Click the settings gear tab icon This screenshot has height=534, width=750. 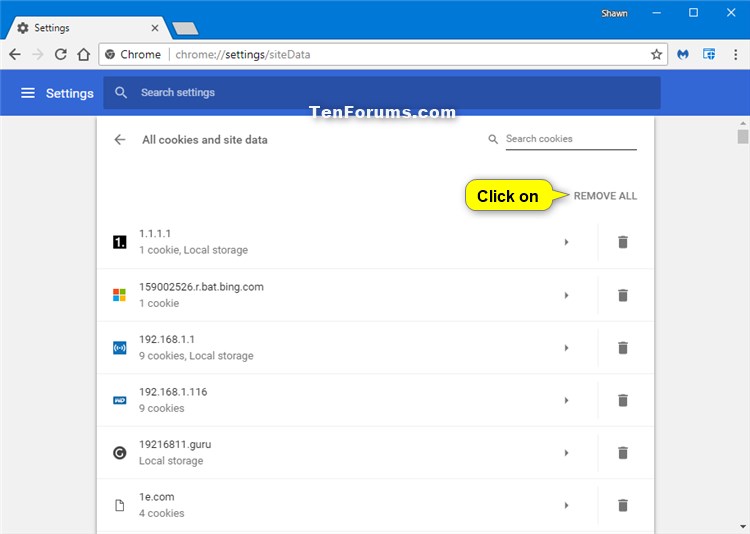[22, 28]
